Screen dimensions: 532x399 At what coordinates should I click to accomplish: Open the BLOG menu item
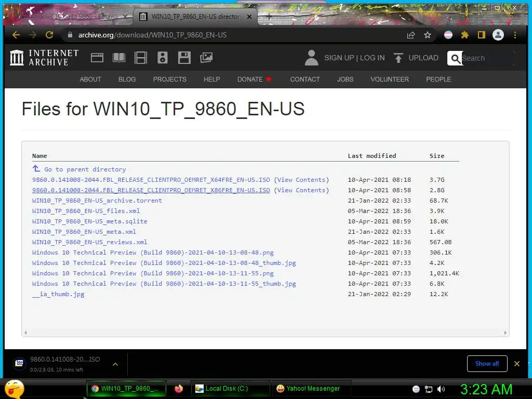point(127,79)
